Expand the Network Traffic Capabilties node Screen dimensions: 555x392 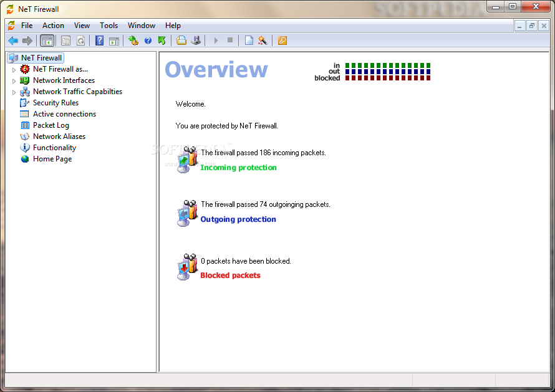pos(14,92)
